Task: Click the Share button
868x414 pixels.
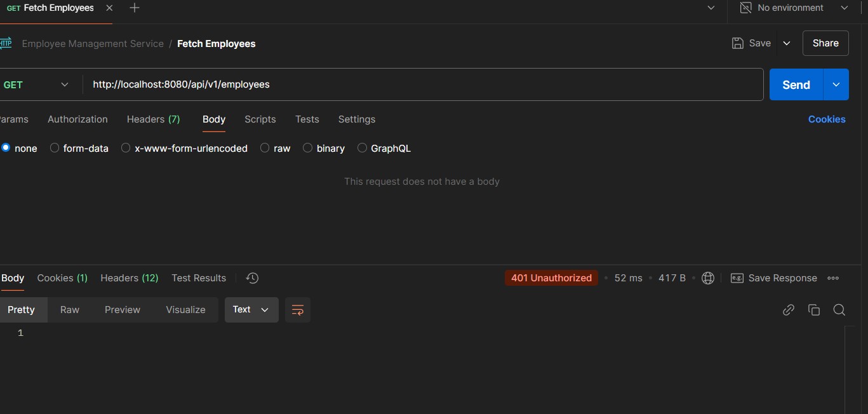Action: pos(825,43)
